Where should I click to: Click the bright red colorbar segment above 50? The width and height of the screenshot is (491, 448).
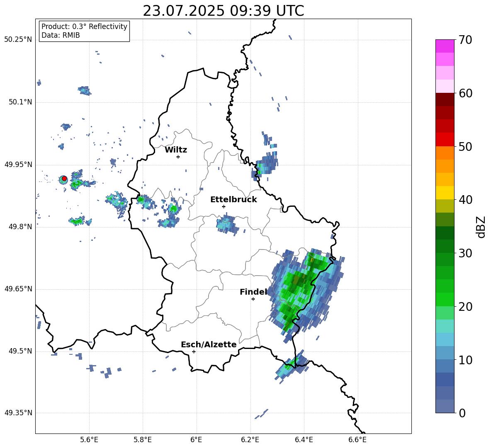pyautogui.click(x=445, y=139)
